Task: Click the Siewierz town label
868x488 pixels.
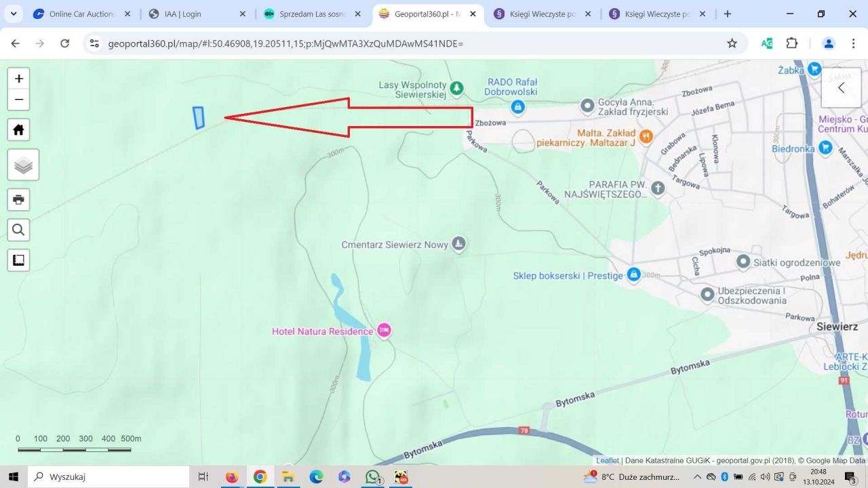Action: point(837,326)
